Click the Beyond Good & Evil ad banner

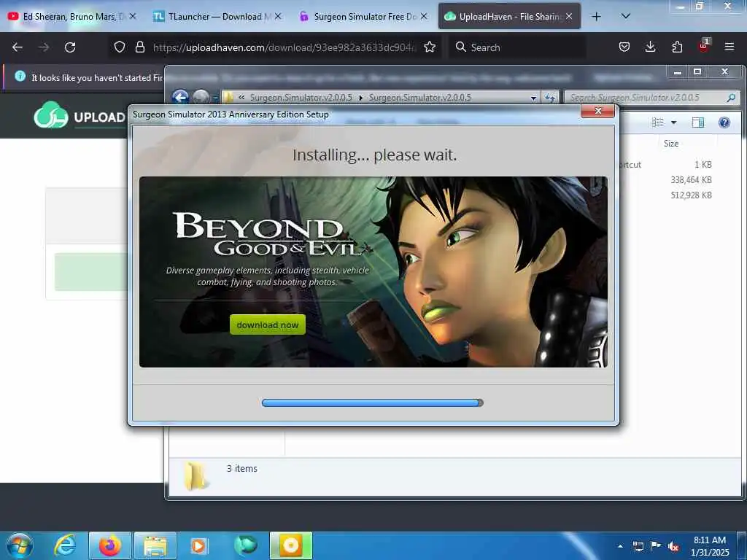pyautogui.click(x=373, y=272)
